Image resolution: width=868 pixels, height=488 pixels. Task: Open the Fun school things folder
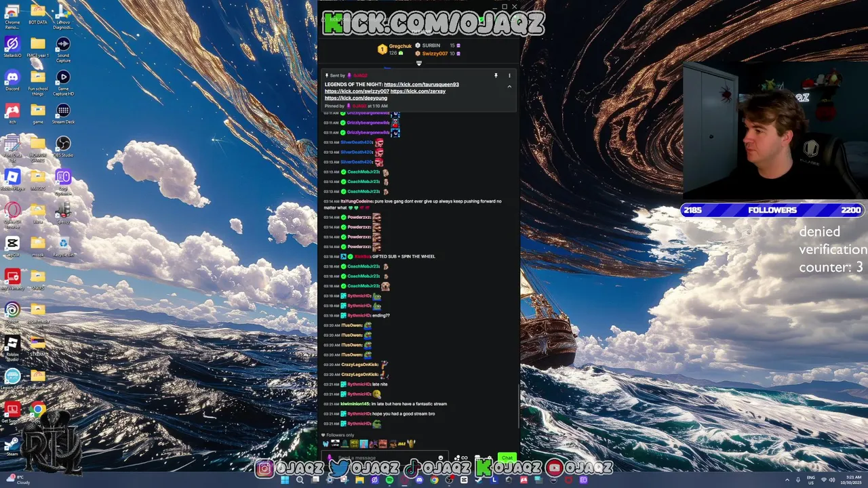coord(38,83)
